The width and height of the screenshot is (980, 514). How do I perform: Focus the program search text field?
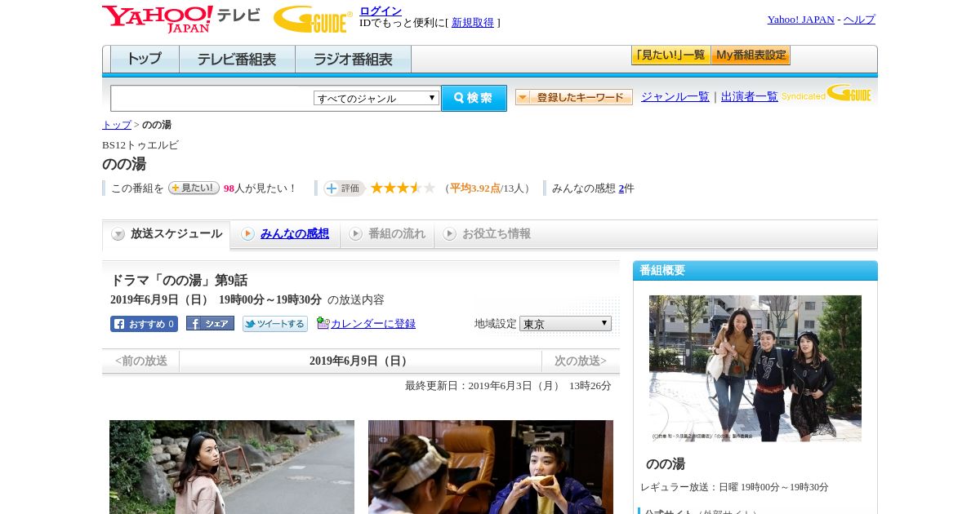(212, 98)
